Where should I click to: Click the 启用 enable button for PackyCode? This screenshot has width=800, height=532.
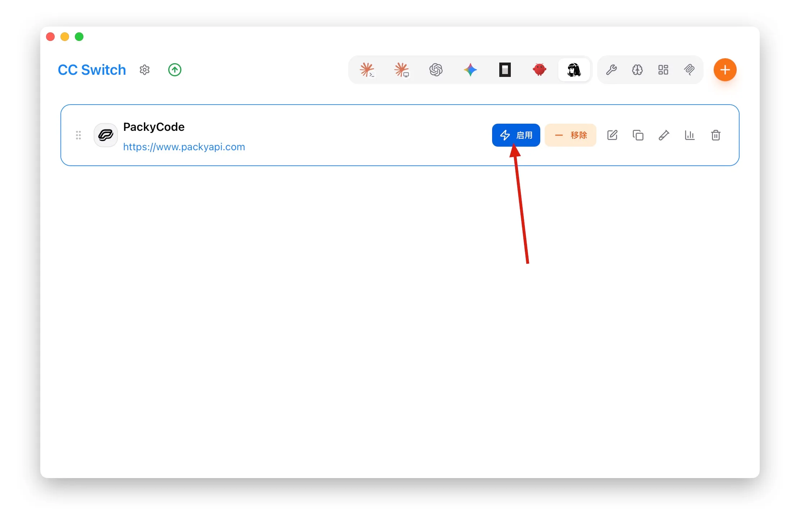(516, 135)
